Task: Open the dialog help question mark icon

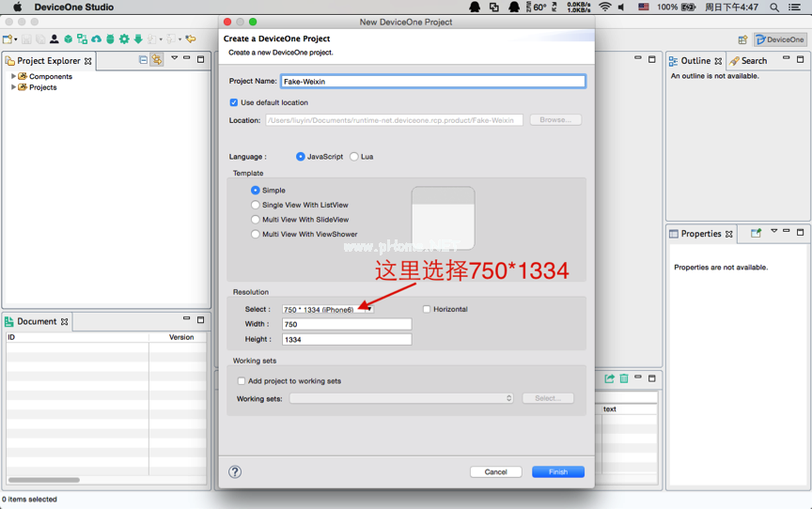Action: point(235,471)
